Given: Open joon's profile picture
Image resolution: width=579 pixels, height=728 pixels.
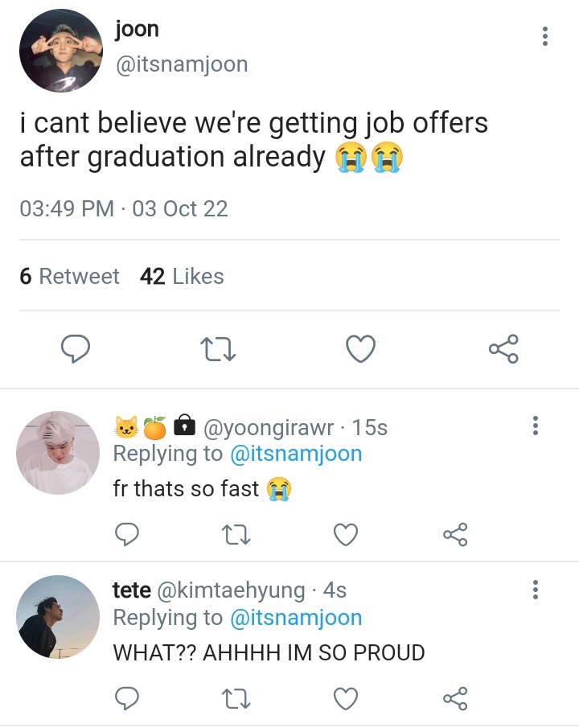Looking at the screenshot, I should 61,50.
